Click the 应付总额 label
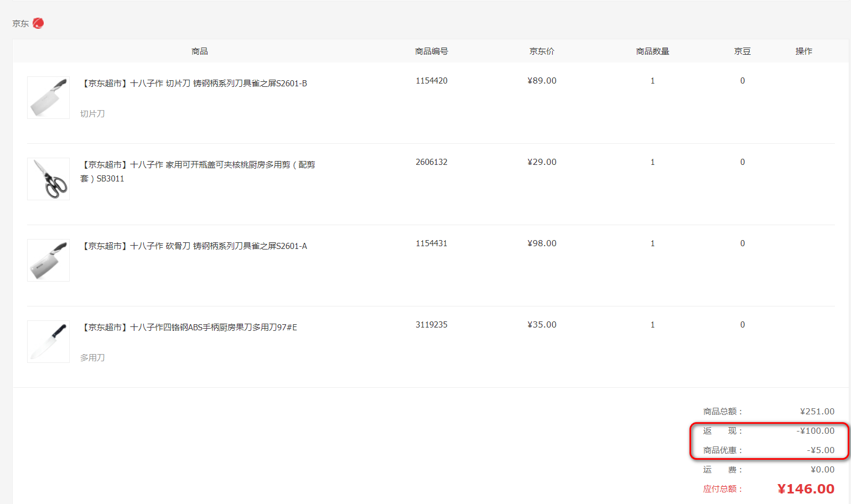The image size is (851, 504). click(723, 489)
